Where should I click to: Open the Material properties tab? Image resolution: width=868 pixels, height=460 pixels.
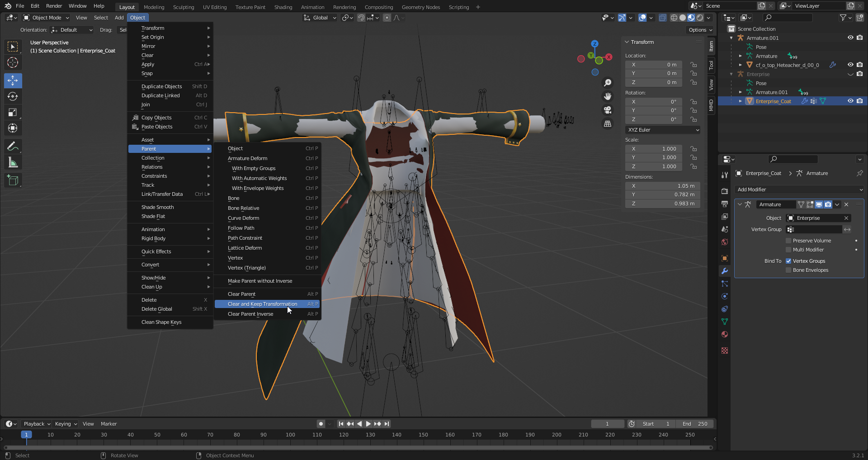[725, 334]
